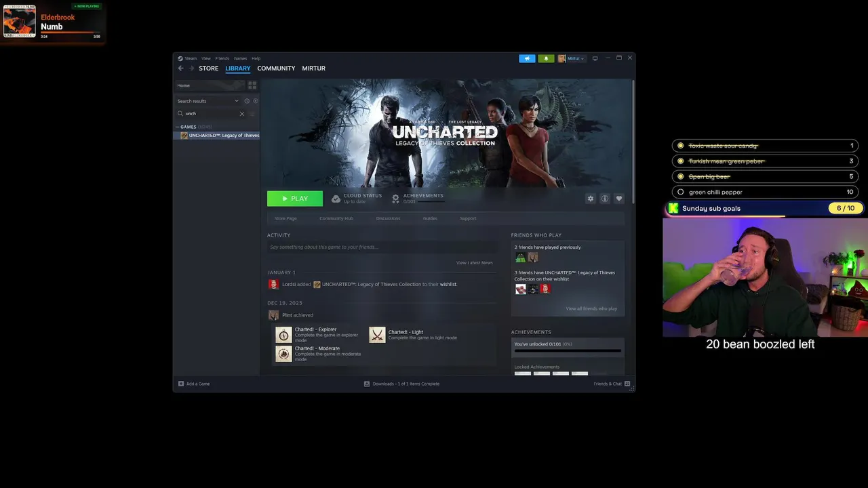Open the Downloads icon in the bottom bar
868x488 pixels.
367,384
